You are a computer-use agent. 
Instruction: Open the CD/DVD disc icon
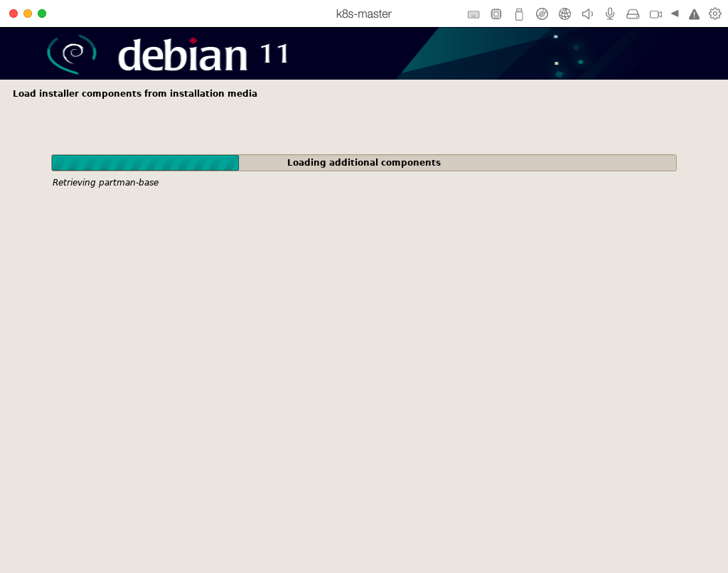point(542,14)
